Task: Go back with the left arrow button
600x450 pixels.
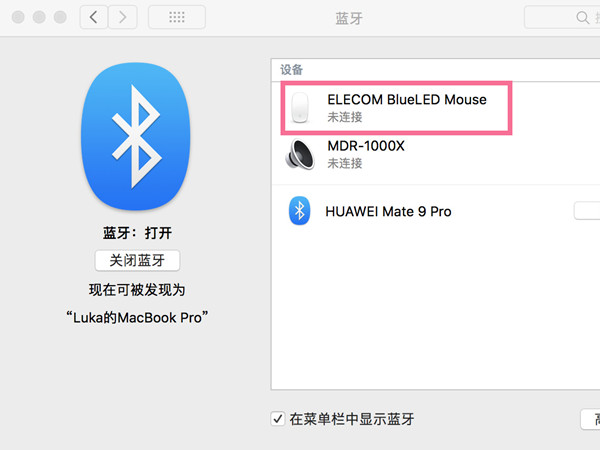Action: pos(94,17)
